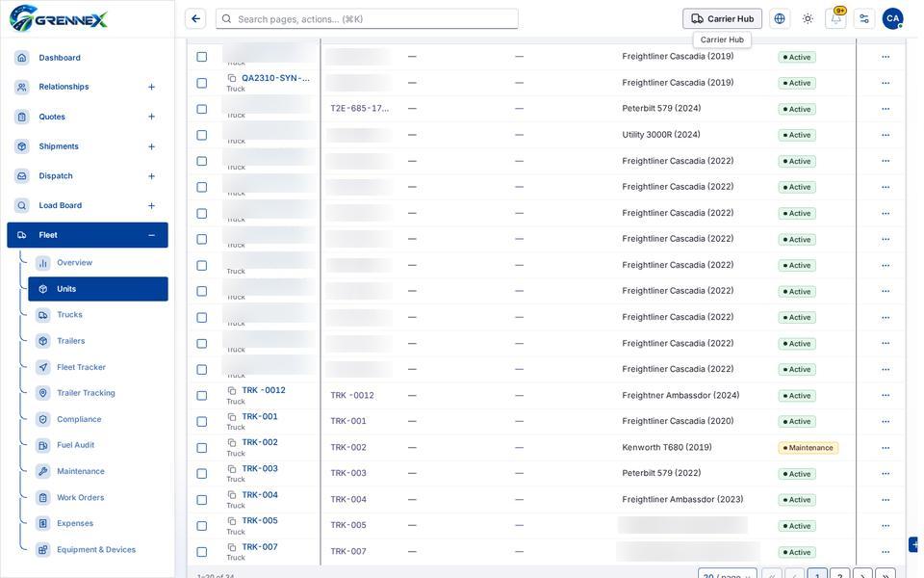Copy the TRK-003 unit number

pos(232,469)
